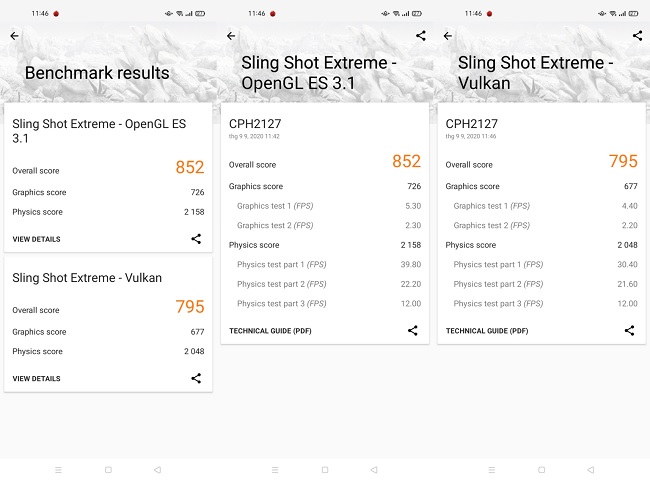Viewport: 650px width, 481px height.
Task: Open View Details for OpenGL ES 3.1
Action: coord(36,239)
